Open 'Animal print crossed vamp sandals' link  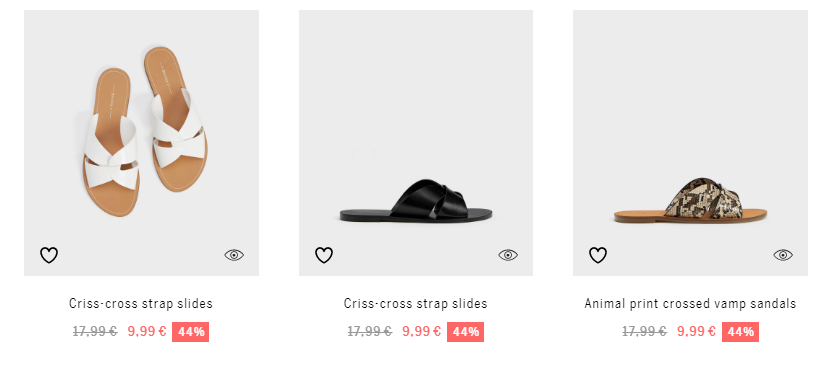tap(690, 303)
